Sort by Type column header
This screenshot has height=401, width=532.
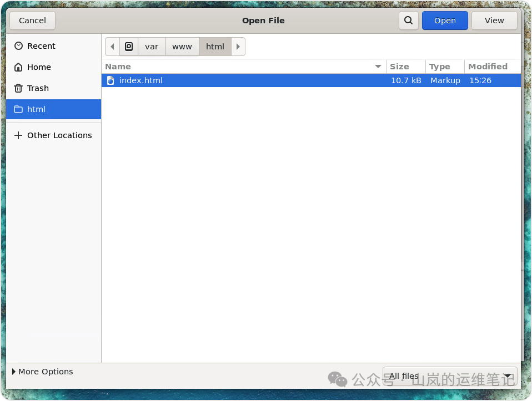click(445, 67)
